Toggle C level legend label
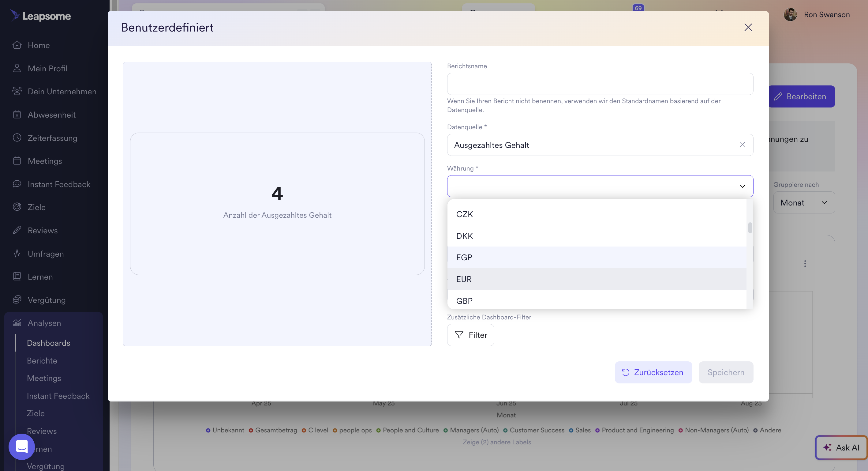This screenshot has width=868, height=471. 315,430
